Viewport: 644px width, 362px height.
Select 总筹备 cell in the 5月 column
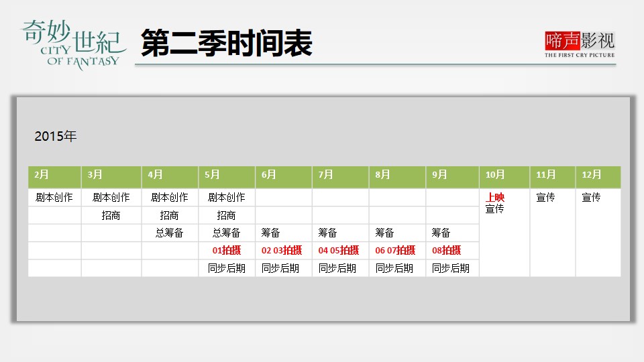[227, 233]
